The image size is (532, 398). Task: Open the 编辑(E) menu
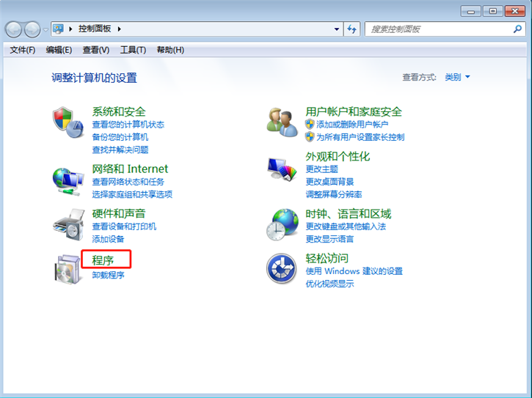59,50
